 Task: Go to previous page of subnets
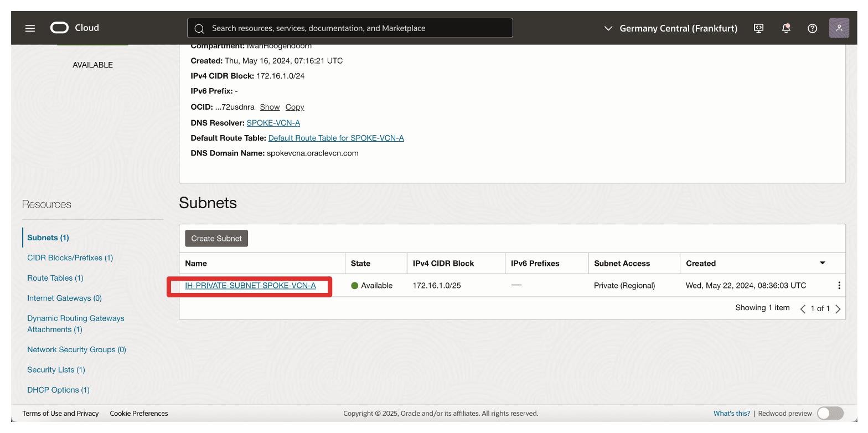coord(803,309)
